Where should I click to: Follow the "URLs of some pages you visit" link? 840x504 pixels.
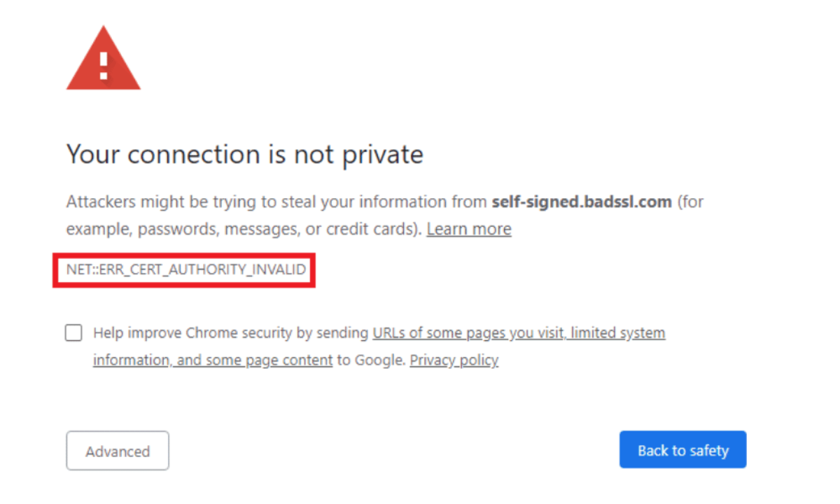click(x=468, y=332)
